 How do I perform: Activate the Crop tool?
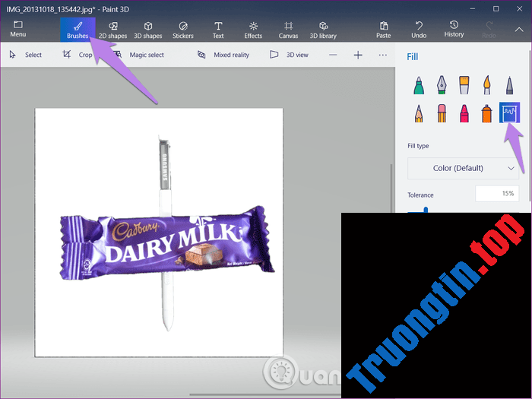coord(78,55)
